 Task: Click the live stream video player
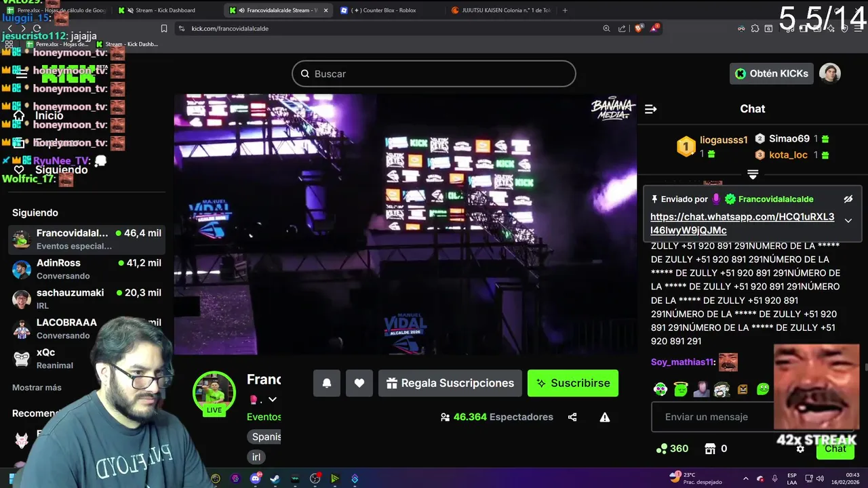(406, 224)
